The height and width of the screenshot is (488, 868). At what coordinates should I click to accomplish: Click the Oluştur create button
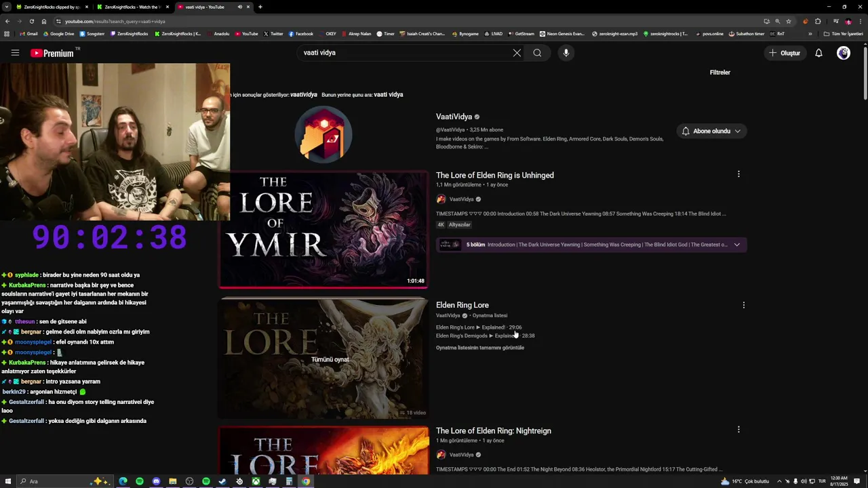pyautogui.click(x=784, y=53)
